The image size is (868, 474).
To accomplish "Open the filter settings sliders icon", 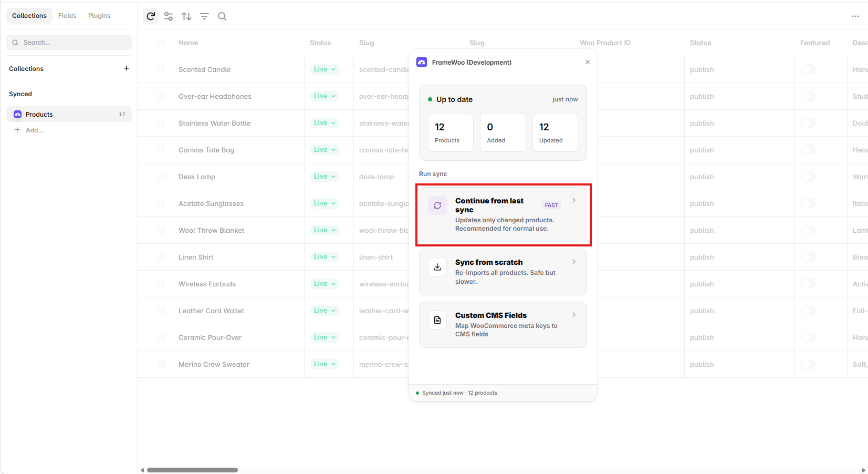I will (x=169, y=16).
